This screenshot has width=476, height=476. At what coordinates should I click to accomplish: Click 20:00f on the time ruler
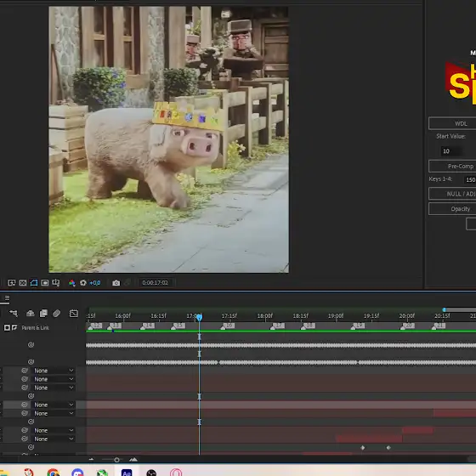(407, 315)
